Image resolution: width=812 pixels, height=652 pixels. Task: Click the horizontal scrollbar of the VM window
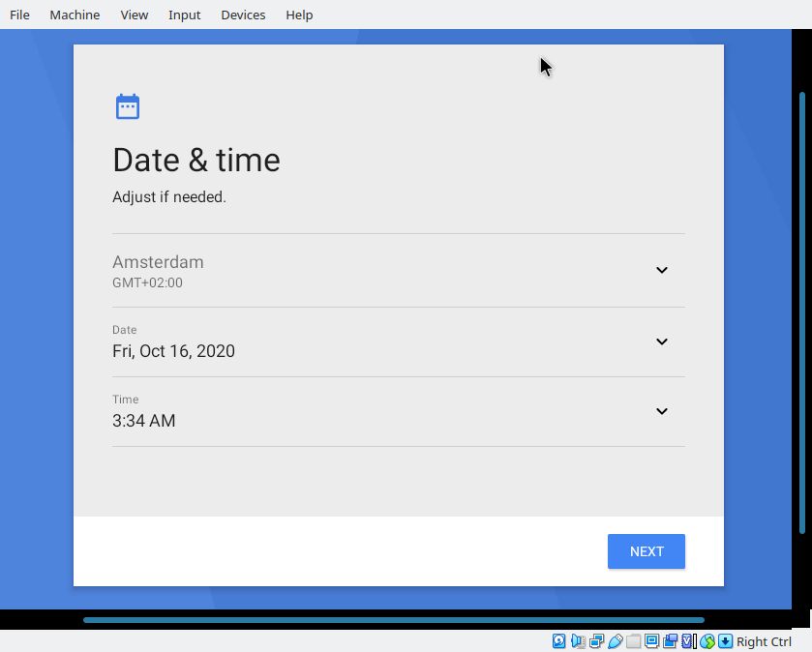(394, 620)
